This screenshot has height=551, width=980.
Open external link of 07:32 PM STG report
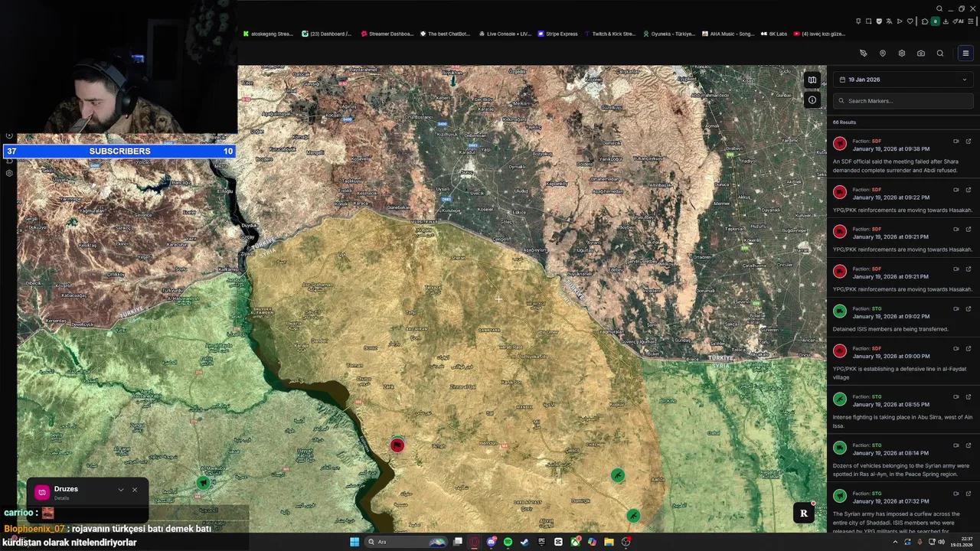(x=969, y=494)
